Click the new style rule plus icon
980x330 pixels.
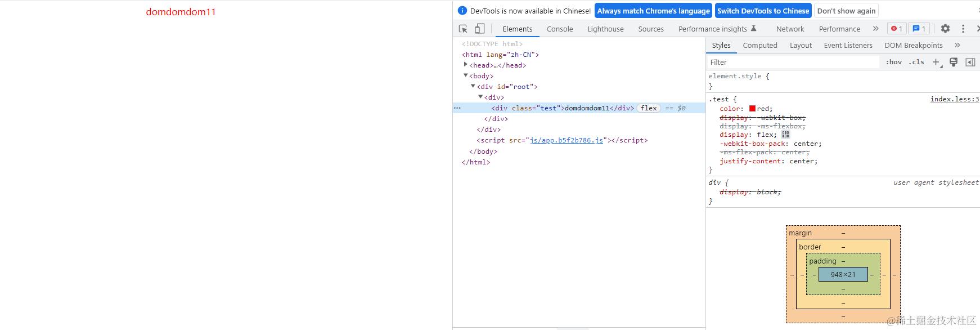click(x=936, y=62)
